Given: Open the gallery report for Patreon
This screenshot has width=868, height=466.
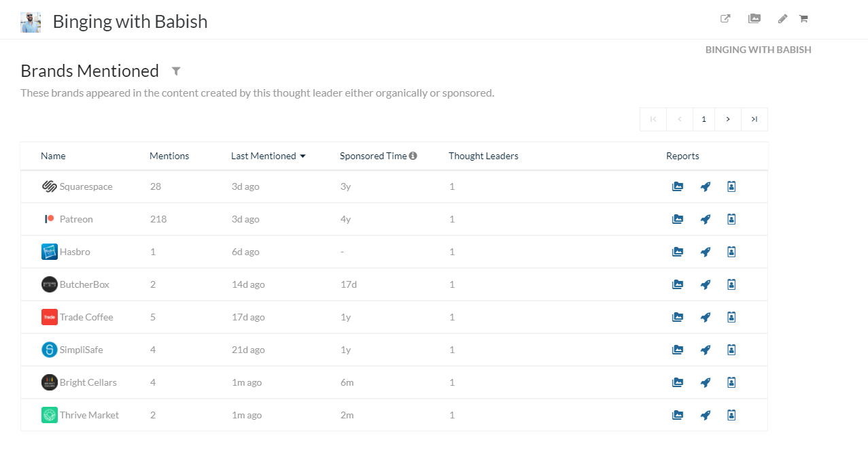Looking at the screenshot, I should 678,219.
